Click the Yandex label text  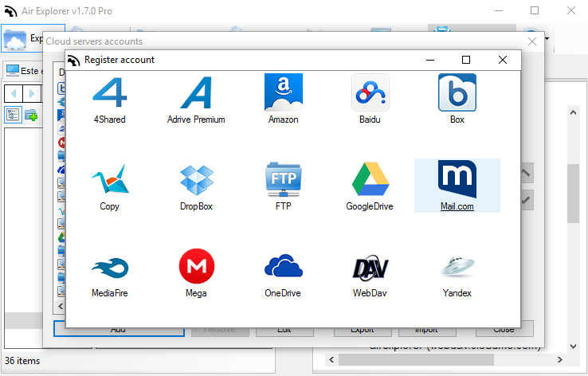coord(457,293)
